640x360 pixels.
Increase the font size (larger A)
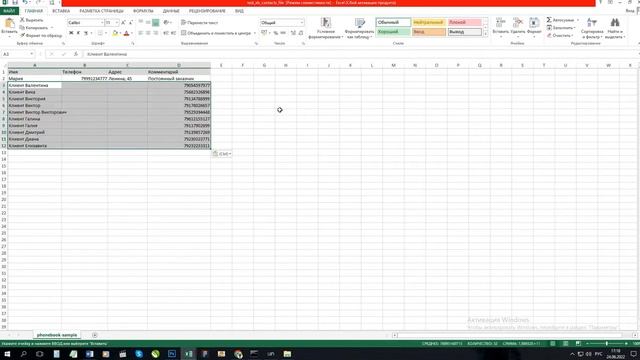tap(123, 23)
